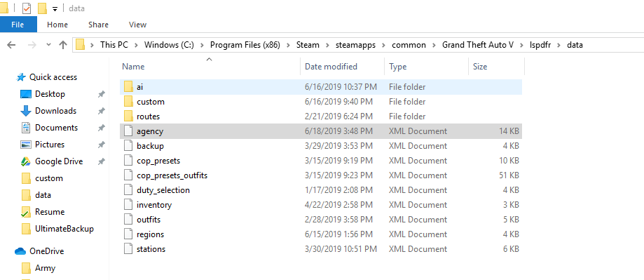
Task: Click 'steamapps' breadcrumb segment
Action: pyautogui.click(x=355, y=45)
